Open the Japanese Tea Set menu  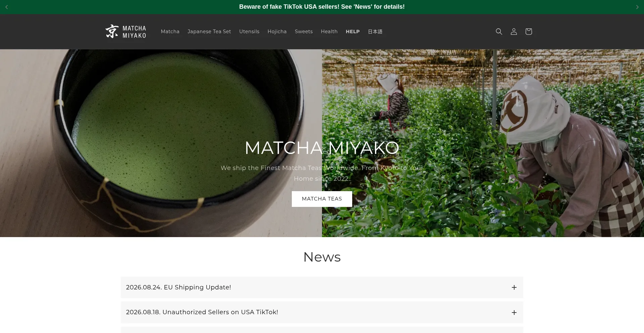pyautogui.click(x=209, y=32)
